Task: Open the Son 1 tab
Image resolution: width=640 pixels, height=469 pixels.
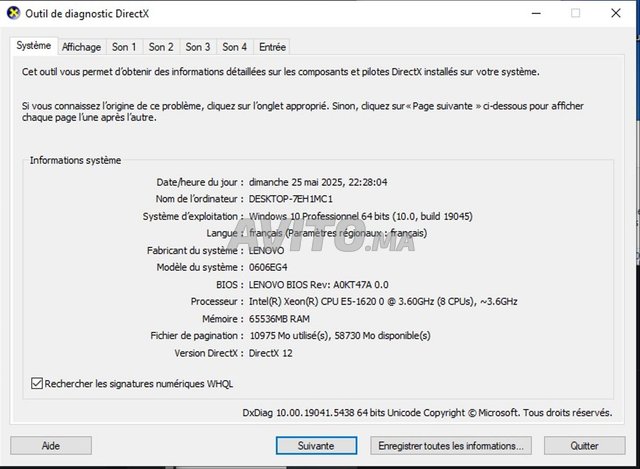Action: [124, 47]
